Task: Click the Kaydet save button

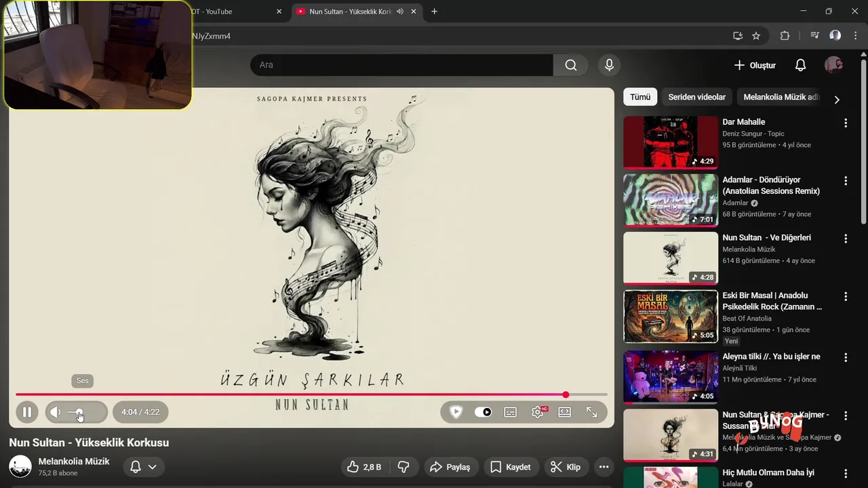Action: tap(511, 467)
